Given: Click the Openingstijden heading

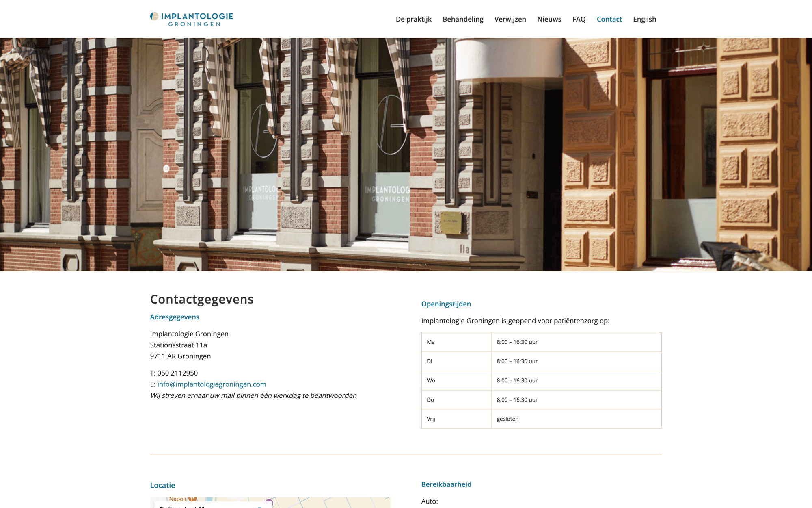Looking at the screenshot, I should coord(446,304).
